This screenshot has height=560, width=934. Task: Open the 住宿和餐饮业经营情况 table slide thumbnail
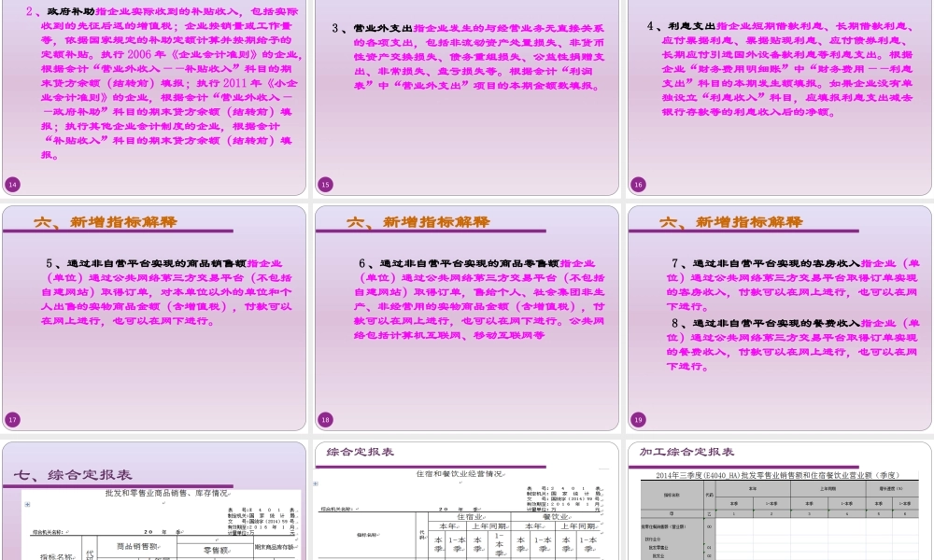tap(467, 501)
